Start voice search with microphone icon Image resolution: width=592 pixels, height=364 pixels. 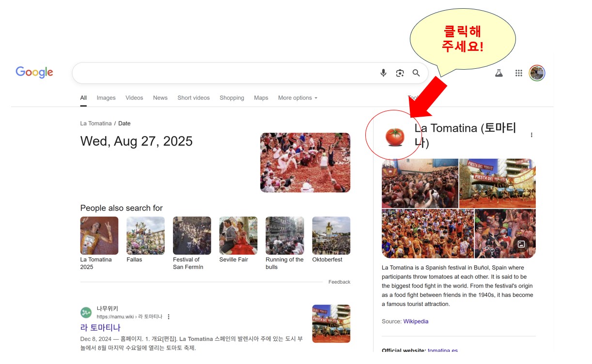(x=383, y=73)
